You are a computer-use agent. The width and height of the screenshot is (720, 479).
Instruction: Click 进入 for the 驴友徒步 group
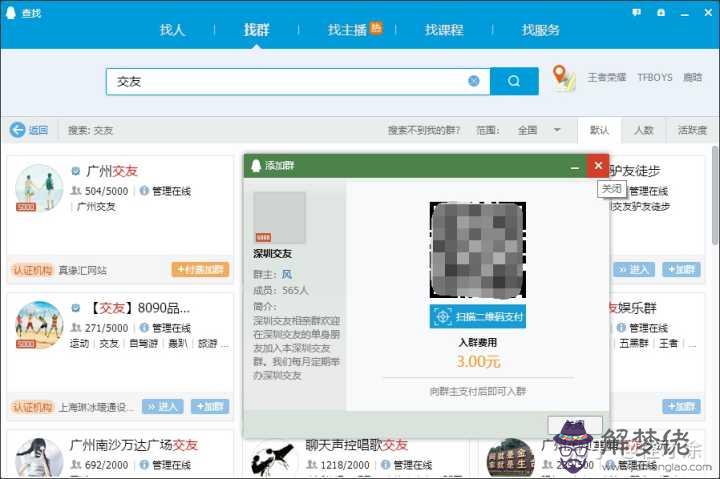coord(634,270)
